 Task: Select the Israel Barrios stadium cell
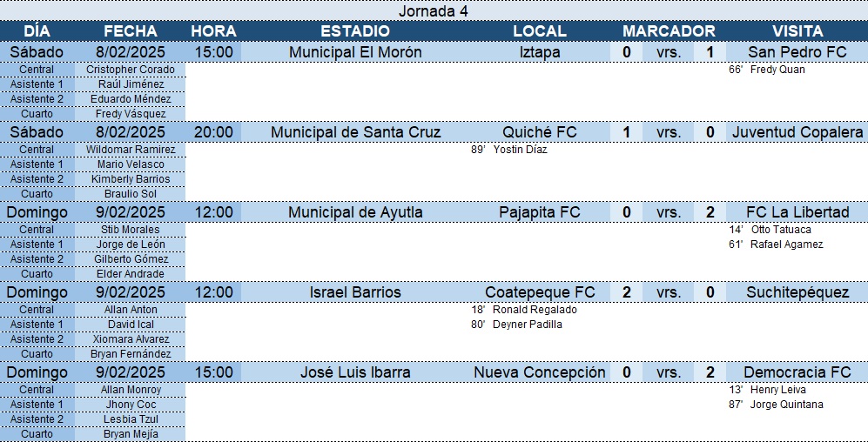(x=355, y=292)
